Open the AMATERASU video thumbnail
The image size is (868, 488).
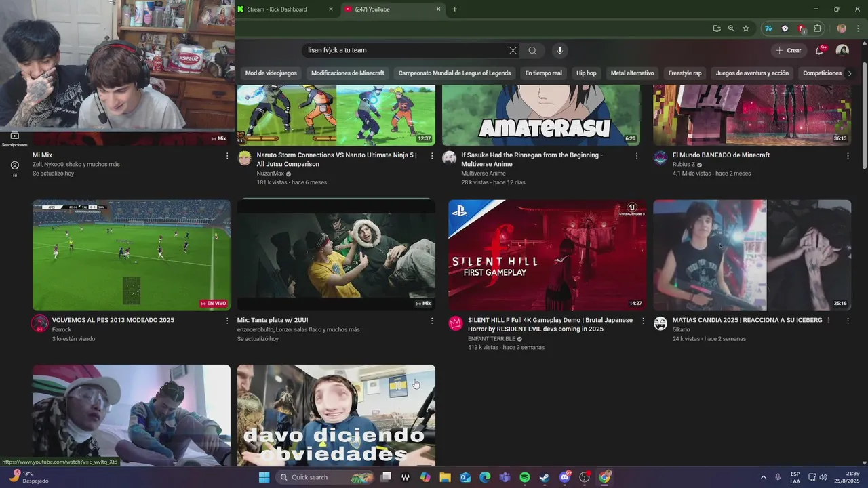[x=541, y=115]
